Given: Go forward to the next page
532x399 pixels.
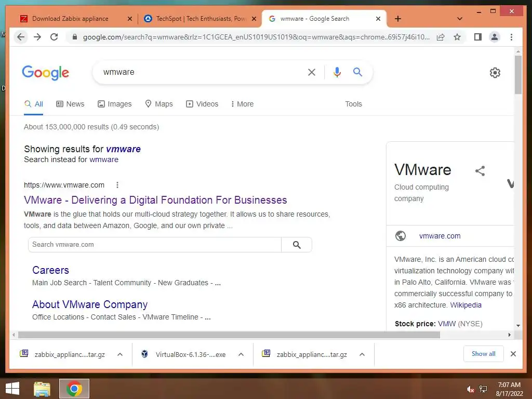Looking at the screenshot, I should [37, 37].
